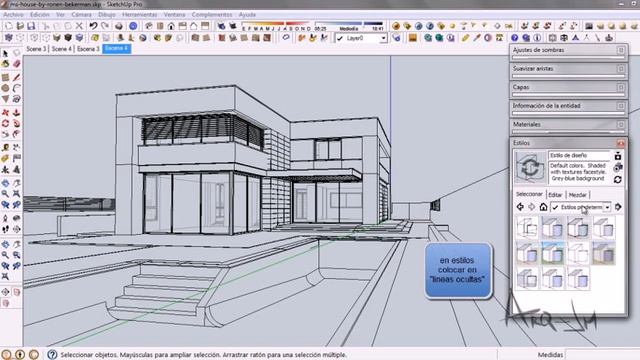Go to the Scene 3 tab
The image size is (640, 360).
coord(36,49)
